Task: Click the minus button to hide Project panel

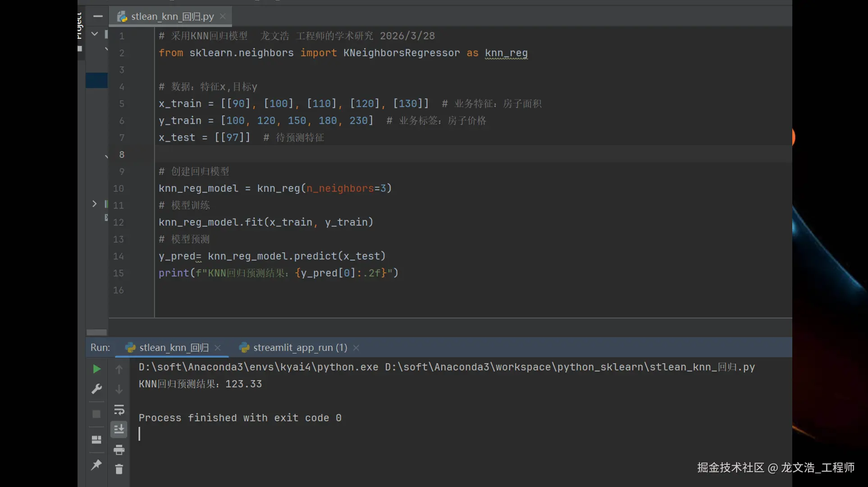Action: coord(98,16)
